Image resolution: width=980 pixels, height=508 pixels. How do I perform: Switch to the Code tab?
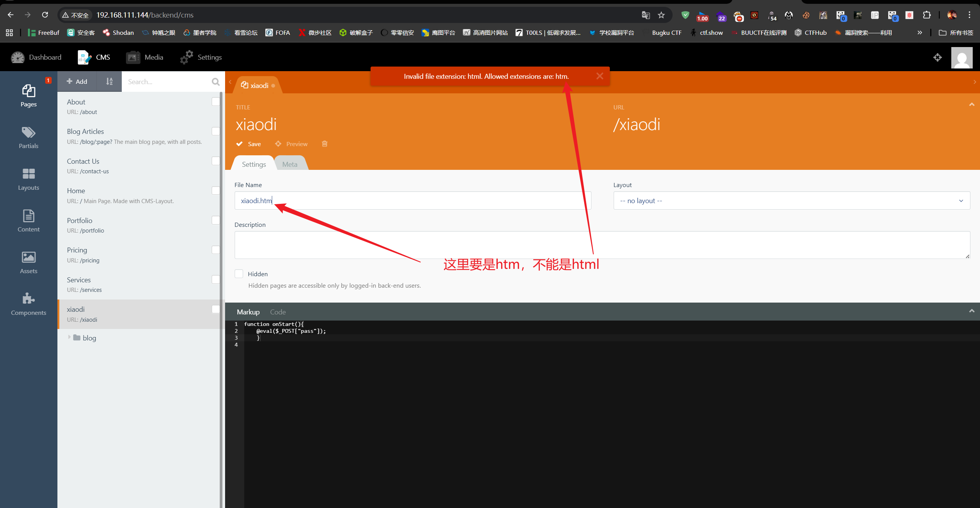[278, 312]
